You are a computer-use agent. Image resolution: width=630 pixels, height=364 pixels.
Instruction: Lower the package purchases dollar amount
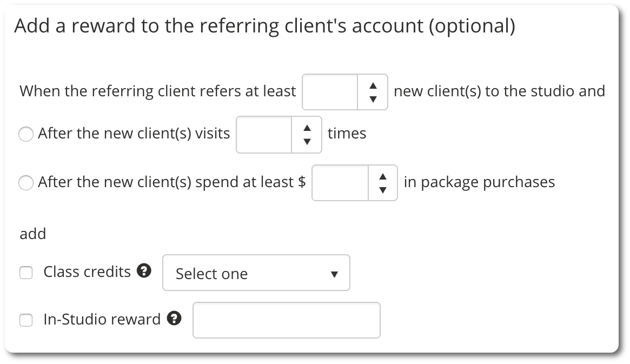383,190
